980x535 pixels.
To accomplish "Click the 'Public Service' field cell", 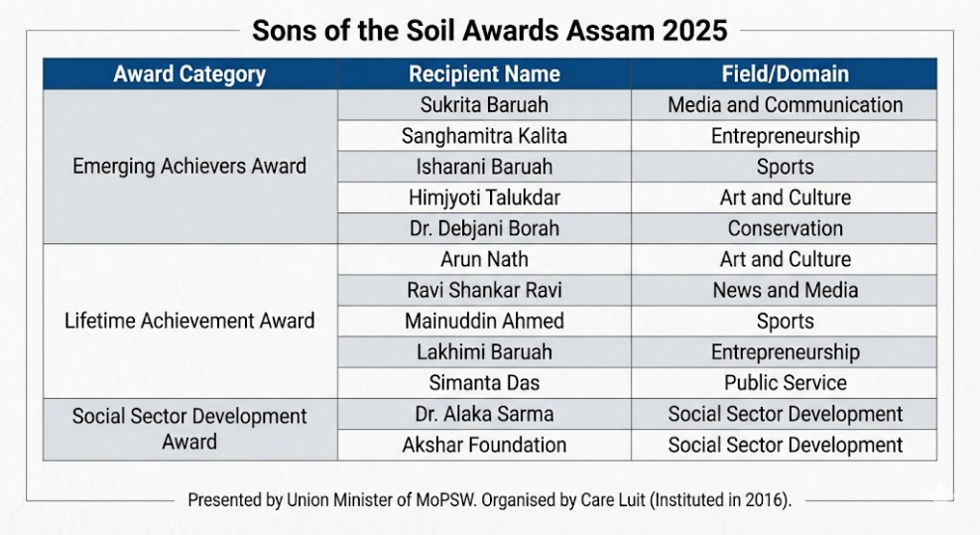I will 785,382.
